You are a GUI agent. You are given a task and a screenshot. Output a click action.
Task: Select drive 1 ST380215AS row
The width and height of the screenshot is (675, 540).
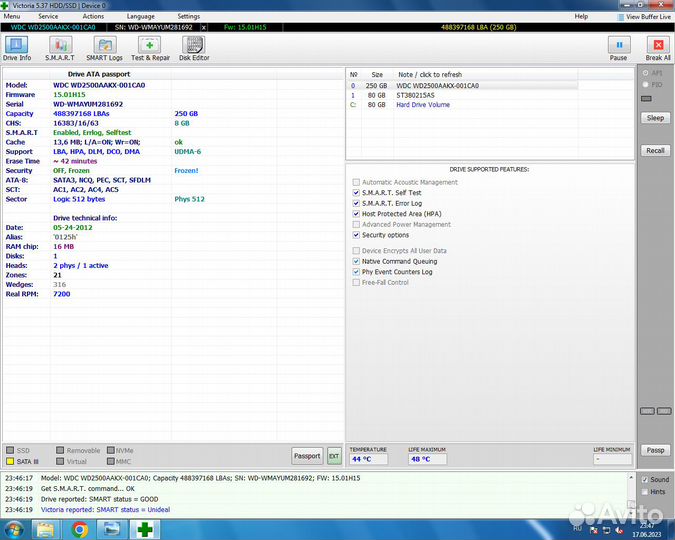coord(462,95)
